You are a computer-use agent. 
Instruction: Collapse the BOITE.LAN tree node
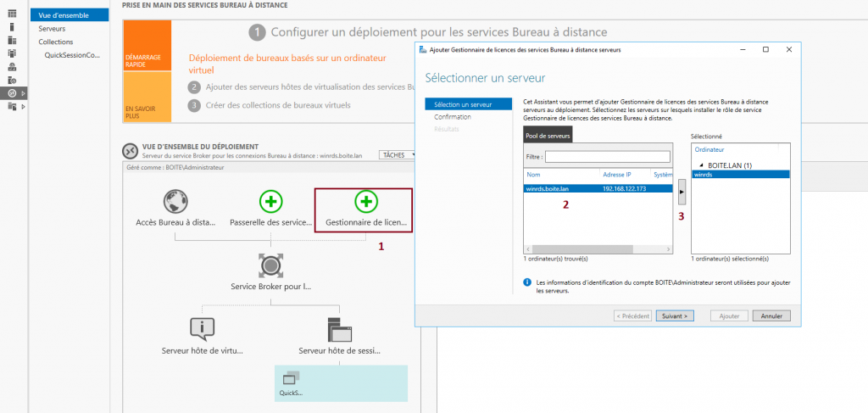pyautogui.click(x=701, y=165)
